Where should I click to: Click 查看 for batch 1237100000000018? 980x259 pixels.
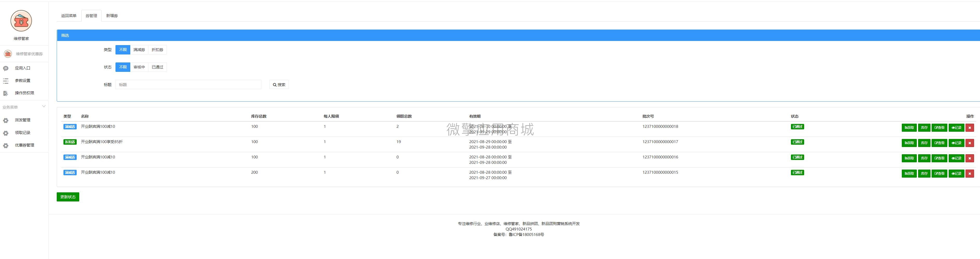[939, 128]
